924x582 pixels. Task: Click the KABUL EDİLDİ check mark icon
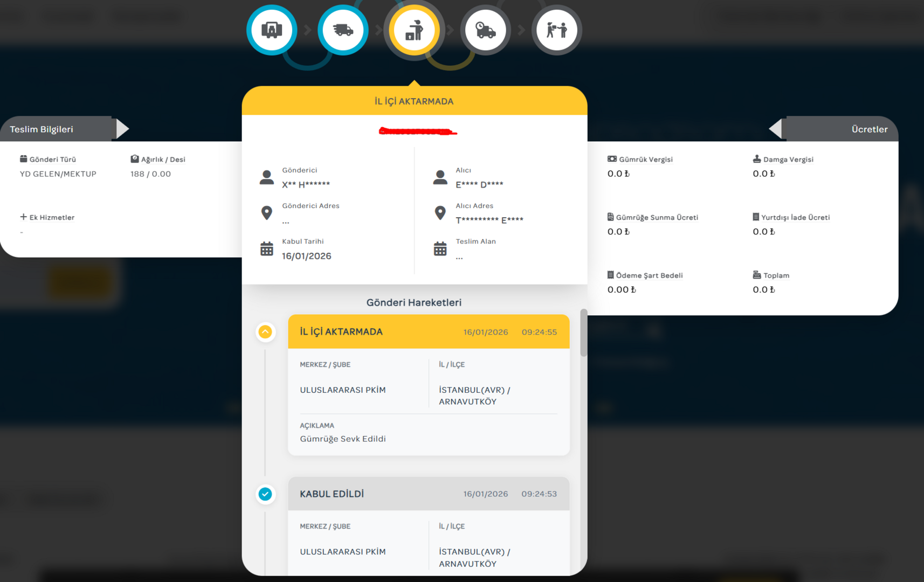[265, 494]
